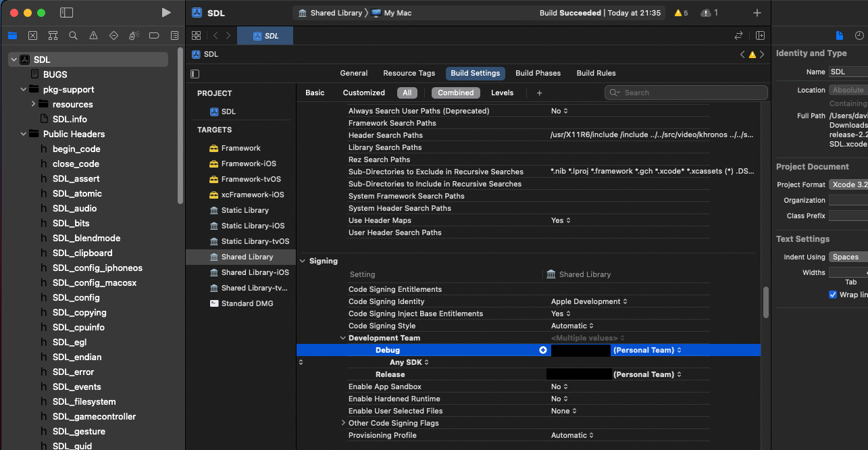Click the plus icon to add editor tab
The image size is (868, 450).
[757, 13]
